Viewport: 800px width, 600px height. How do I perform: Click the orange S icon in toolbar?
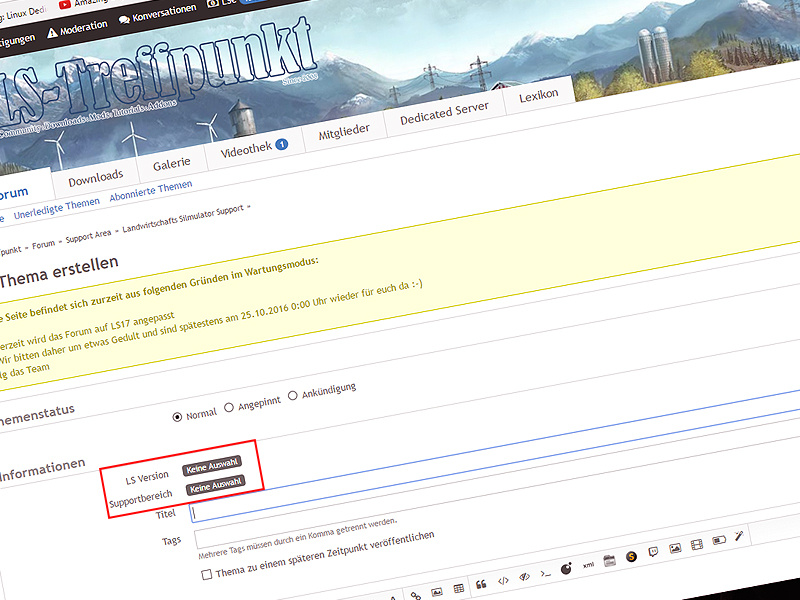tap(632, 556)
